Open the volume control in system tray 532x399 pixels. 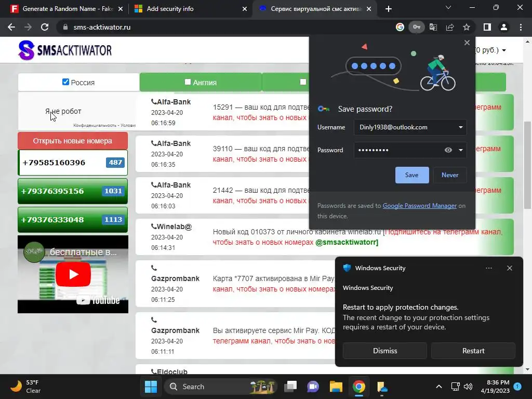pyautogui.click(x=468, y=387)
